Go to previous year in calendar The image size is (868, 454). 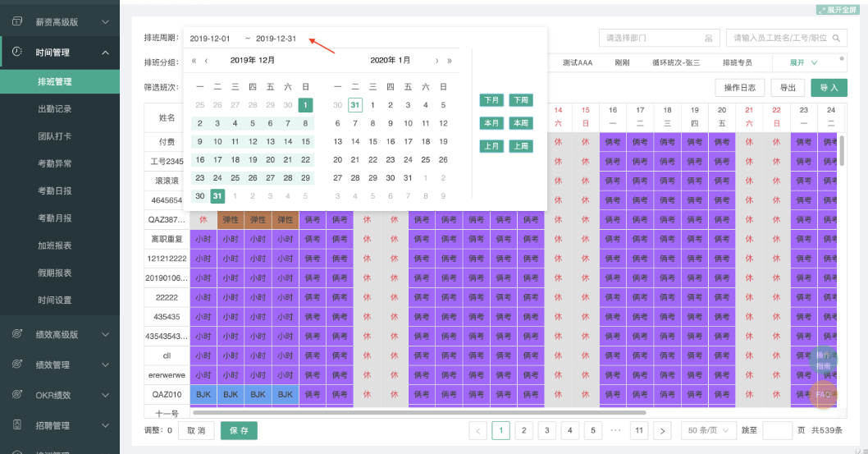pos(194,61)
